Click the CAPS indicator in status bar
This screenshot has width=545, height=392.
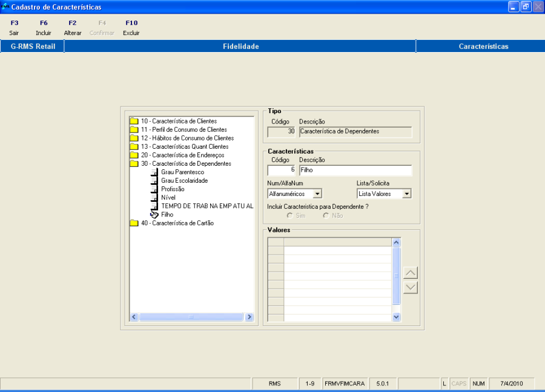(x=459, y=384)
